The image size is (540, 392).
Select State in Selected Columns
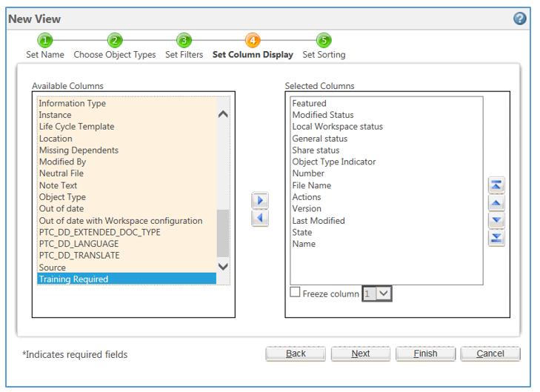point(387,232)
